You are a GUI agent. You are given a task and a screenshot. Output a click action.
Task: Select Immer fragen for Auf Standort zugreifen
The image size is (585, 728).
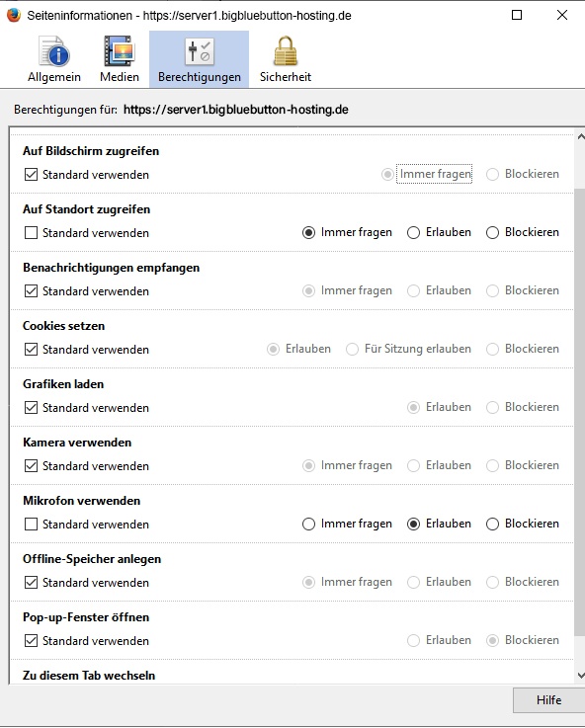pyautogui.click(x=308, y=232)
